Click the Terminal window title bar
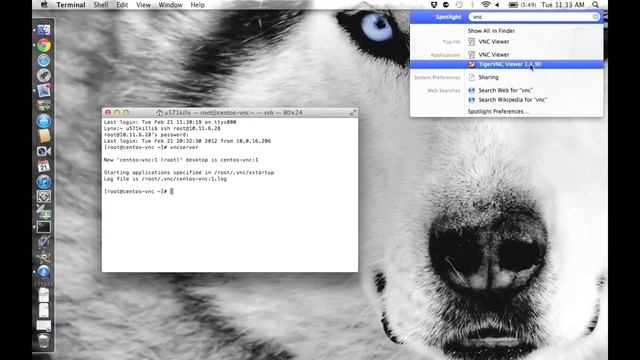This screenshot has width=640, height=360. [x=230, y=112]
